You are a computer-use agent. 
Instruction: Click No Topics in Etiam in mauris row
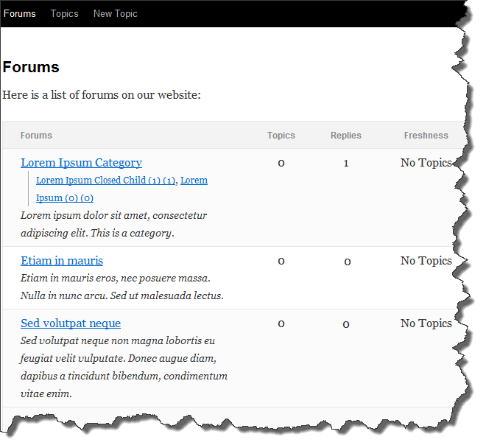point(426,261)
